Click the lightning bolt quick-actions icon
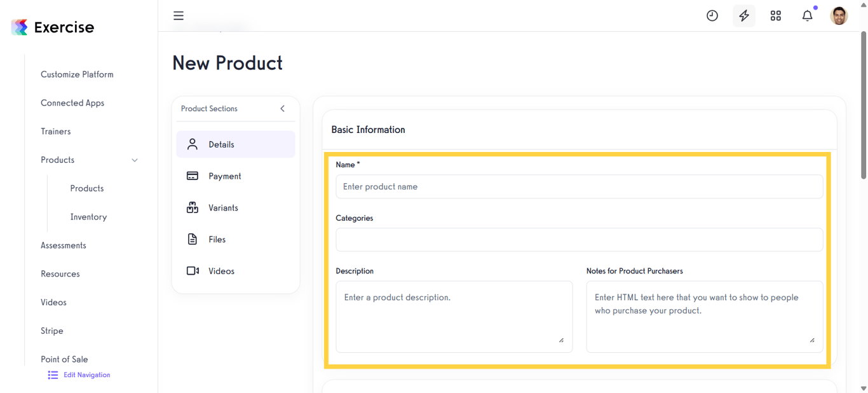The width and height of the screenshot is (868, 393). pos(743,15)
